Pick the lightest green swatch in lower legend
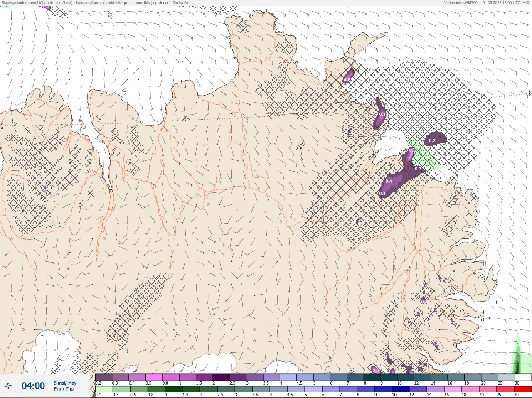Viewport: 532px width, 398px height. (103, 389)
